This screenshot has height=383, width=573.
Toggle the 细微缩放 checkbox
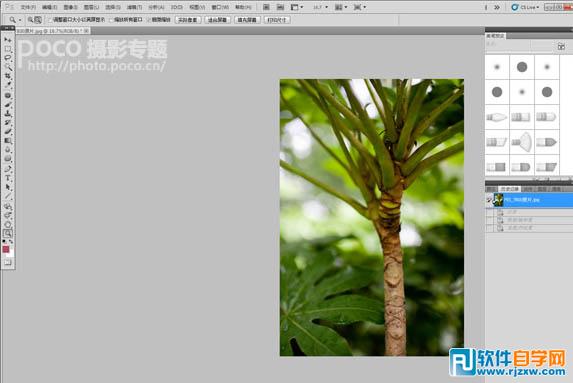click(x=149, y=20)
